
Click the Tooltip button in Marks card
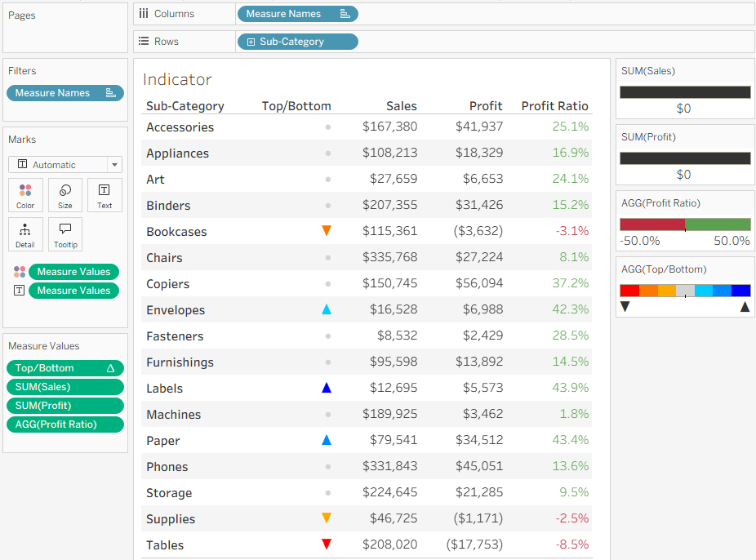tap(65, 234)
